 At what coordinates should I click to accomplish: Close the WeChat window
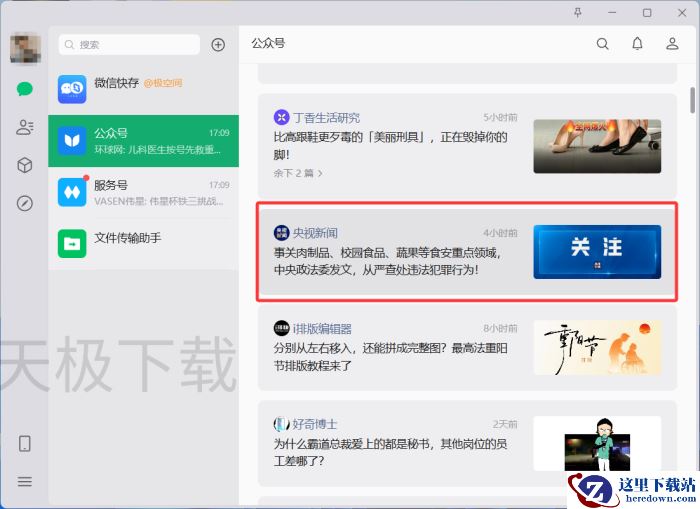pyautogui.click(x=682, y=13)
